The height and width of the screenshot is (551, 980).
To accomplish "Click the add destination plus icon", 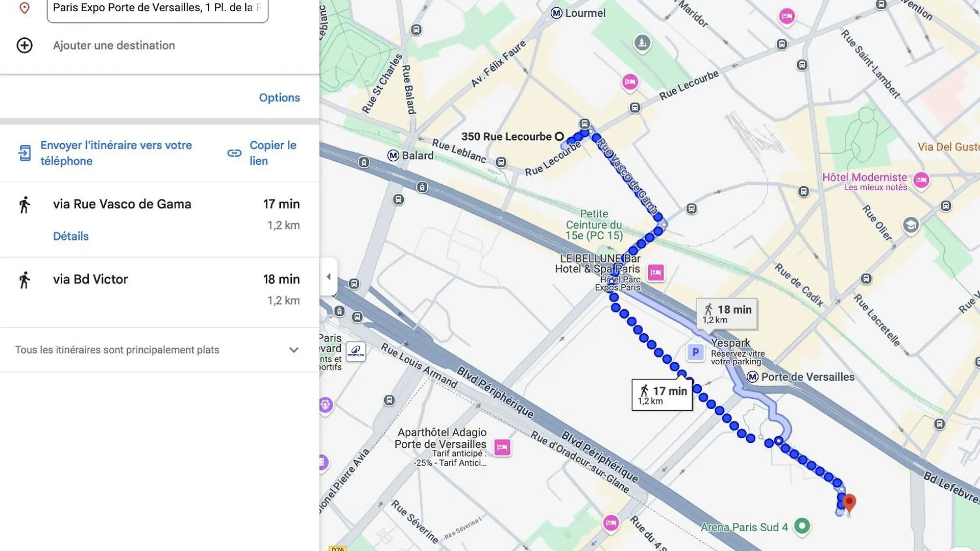I will pos(24,45).
